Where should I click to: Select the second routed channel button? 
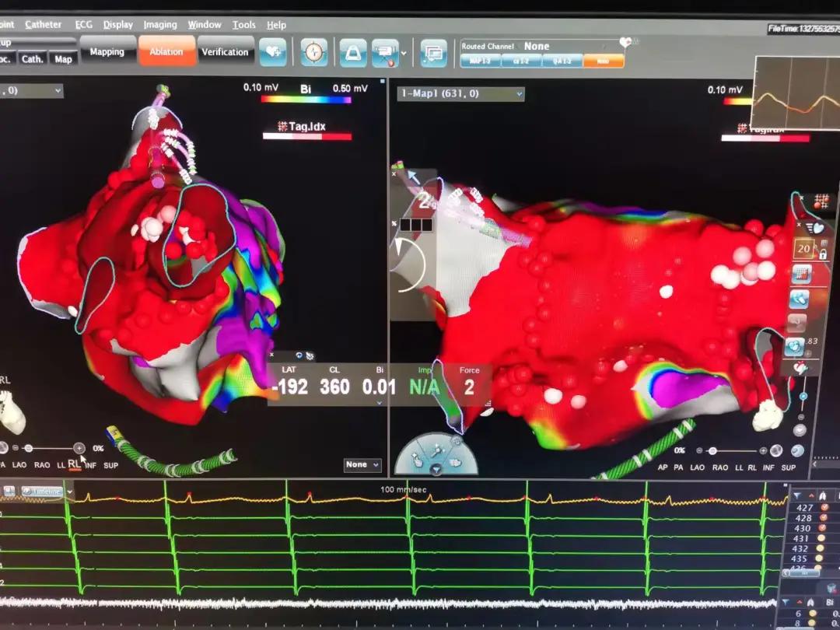521,61
